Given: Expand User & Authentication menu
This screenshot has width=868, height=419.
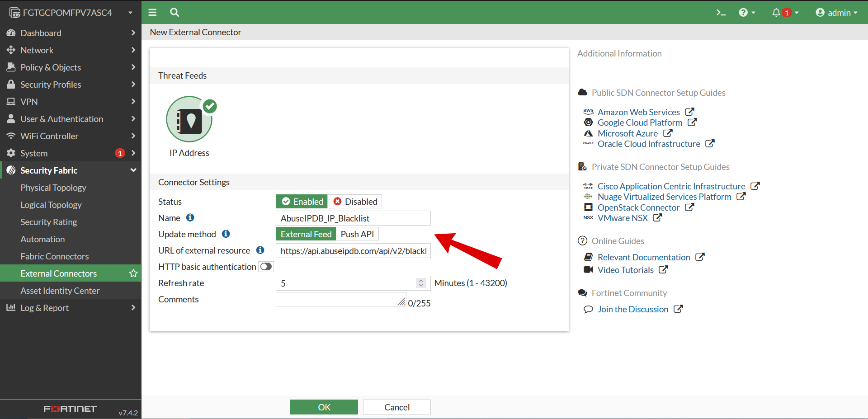Looking at the screenshot, I should (x=71, y=119).
